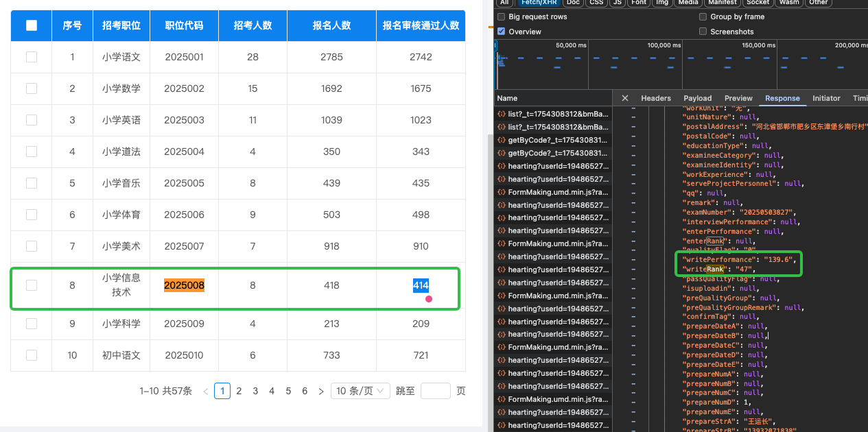Select the 小学科学 row checkbox

(32, 324)
